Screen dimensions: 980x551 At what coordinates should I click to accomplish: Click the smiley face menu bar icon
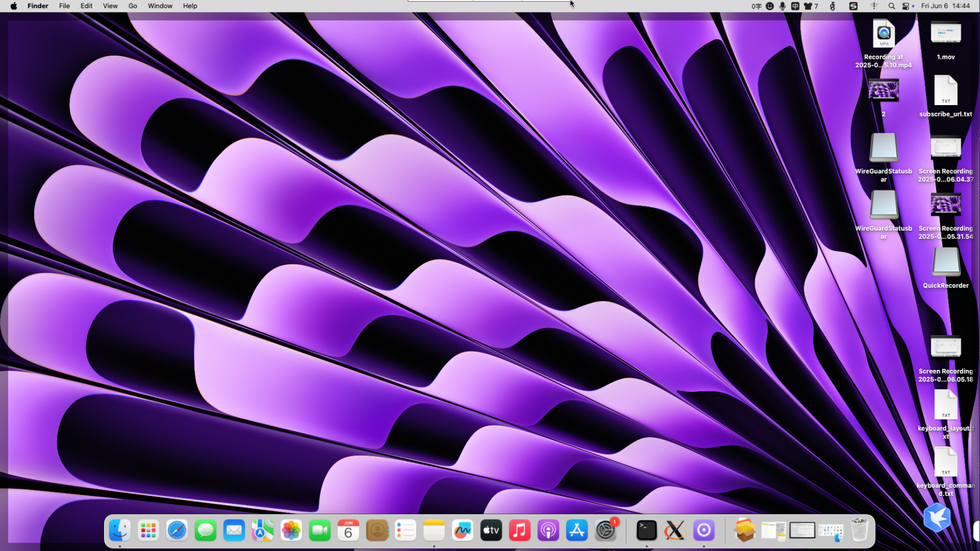click(x=770, y=6)
